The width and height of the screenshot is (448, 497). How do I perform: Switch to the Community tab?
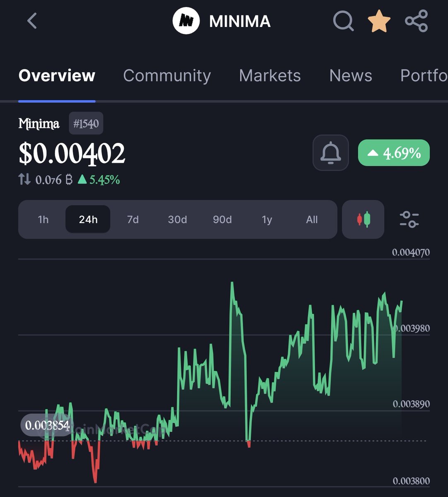tap(167, 76)
